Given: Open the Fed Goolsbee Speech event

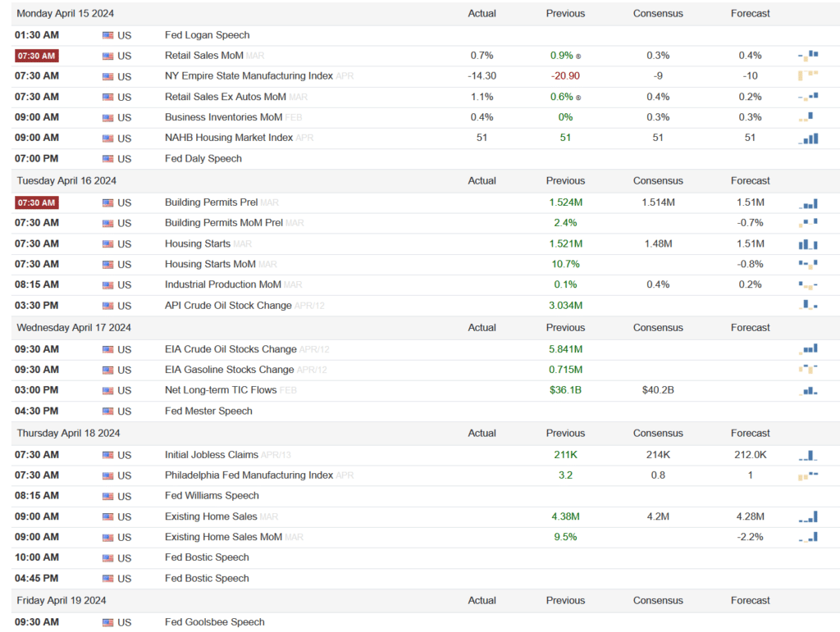Looking at the screenshot, I should [x=215, y=622].
